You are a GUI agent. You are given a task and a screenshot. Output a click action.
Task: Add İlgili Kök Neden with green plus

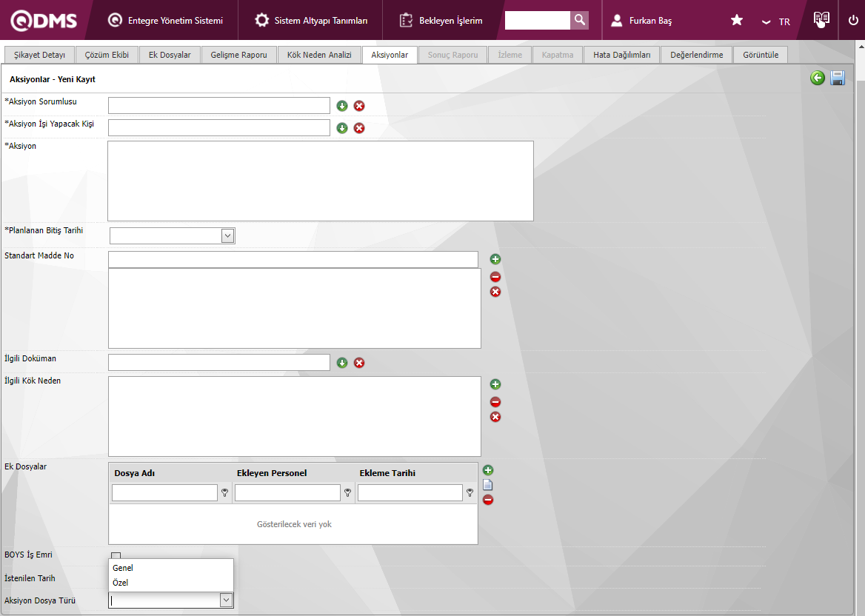tap(495, 384)
